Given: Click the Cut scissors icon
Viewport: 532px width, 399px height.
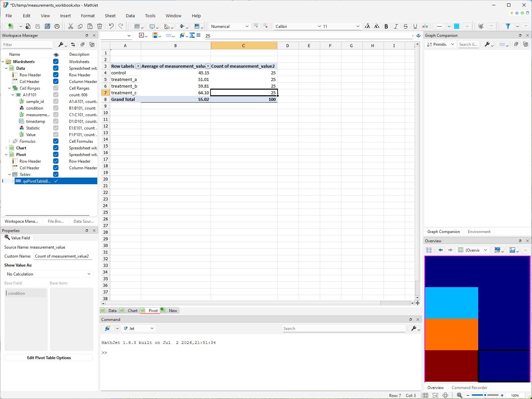Looking at the screenshot, I should [71, 26].
